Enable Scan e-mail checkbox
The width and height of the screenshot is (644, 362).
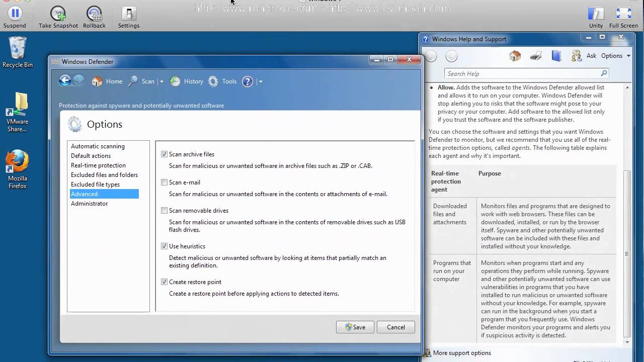[164, 183]
